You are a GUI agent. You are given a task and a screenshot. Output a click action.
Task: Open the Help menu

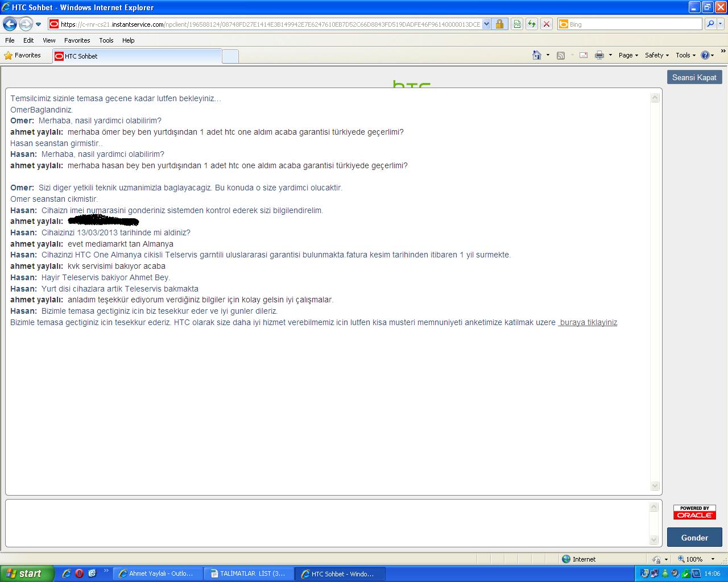[x=128, y=40]
